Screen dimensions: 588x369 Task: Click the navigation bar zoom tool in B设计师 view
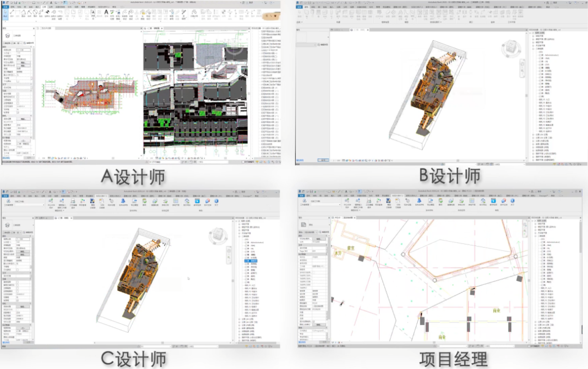522,71
